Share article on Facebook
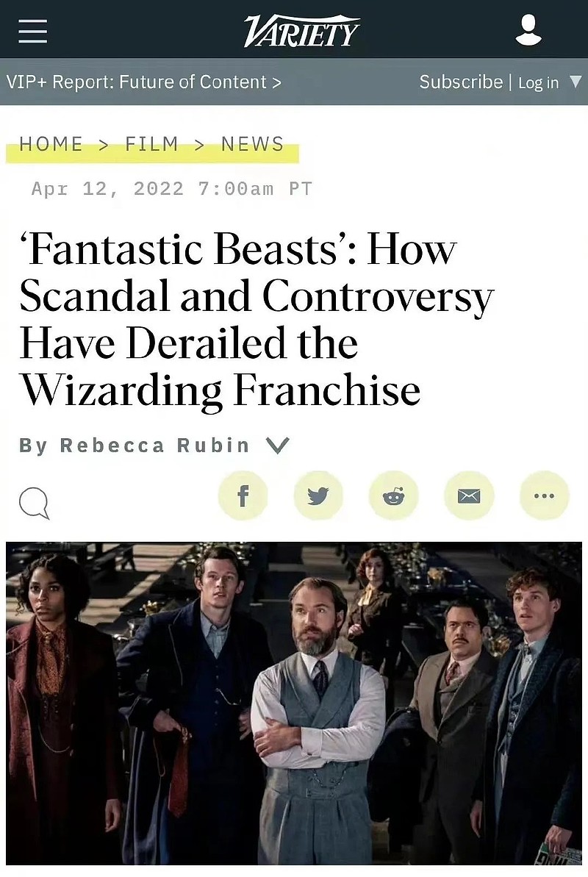Viewport: 588px width, 877px height. [243, 495]
